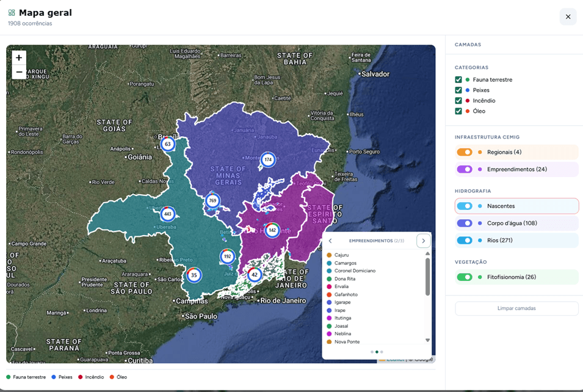
Task: Click the pink color dot next to Ervalia
Action: tap(329, 286)
